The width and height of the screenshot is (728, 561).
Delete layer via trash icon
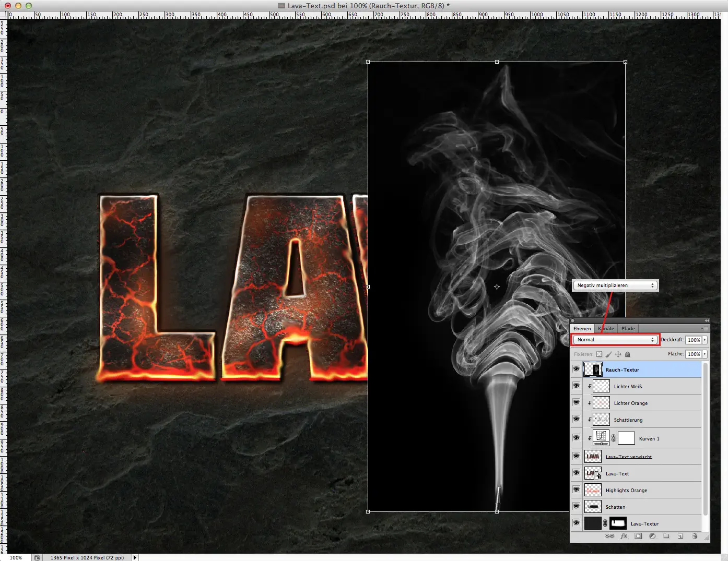[x=695, y=536]
